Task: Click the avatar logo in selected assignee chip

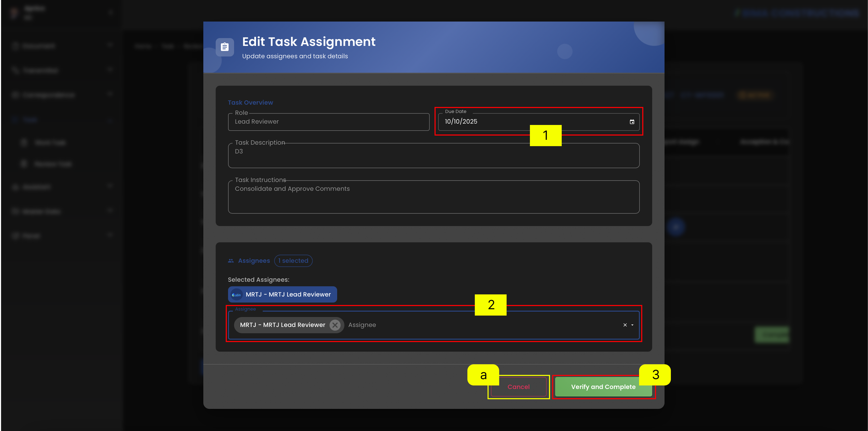Action: pyautogui.click(x=237, y=295)
